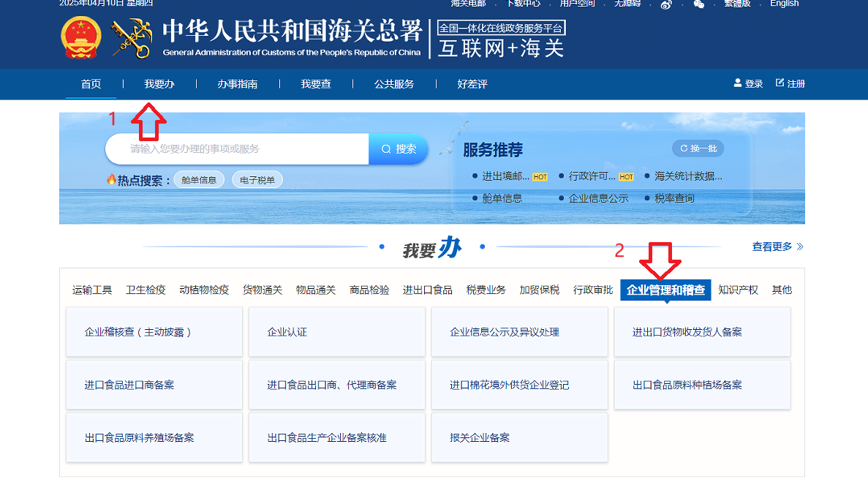Click the national emblem logo
This screenshot has width=868, height=482.
point(80,35)
